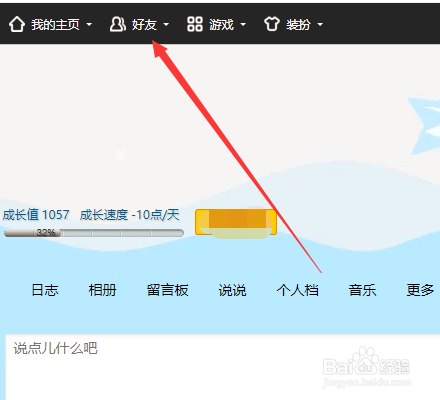Image resolution: width=440 pixels, height=400 pixels.
Task: Switch to the 相册 tab
Action: pyautogui.click(x=103, y=290)
